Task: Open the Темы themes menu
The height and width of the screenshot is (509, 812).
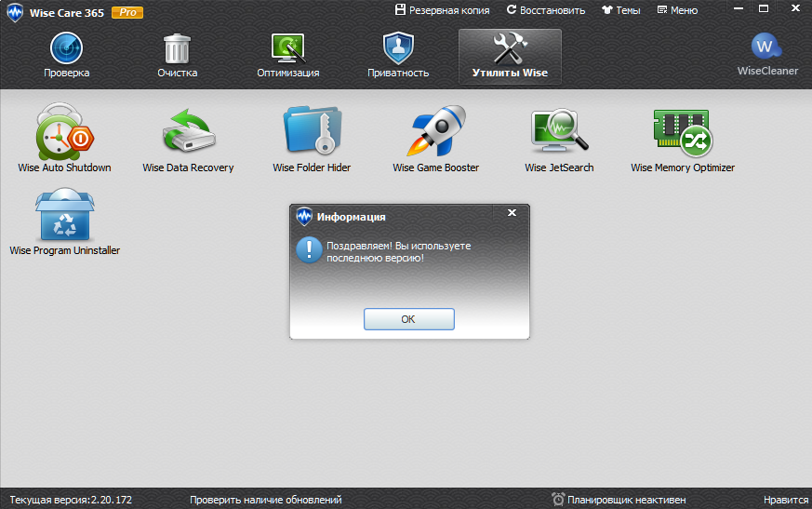Action: [621, 10]
